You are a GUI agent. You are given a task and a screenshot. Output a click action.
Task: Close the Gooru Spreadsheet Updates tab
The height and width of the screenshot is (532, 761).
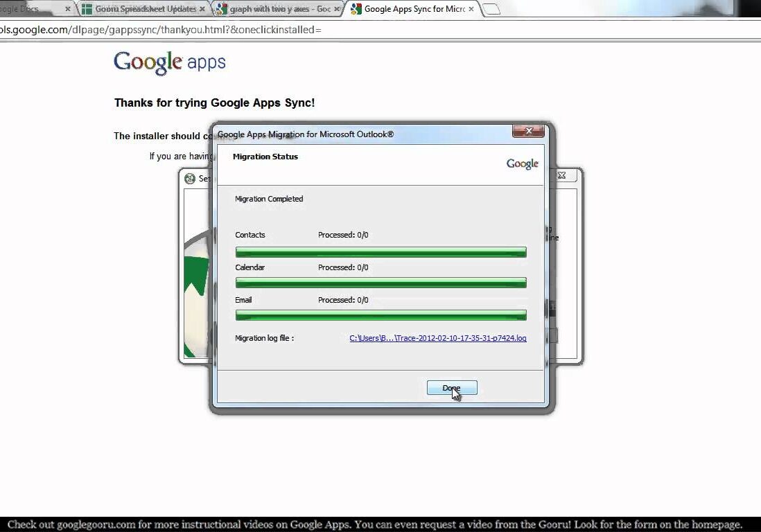(x=202, y=9)
